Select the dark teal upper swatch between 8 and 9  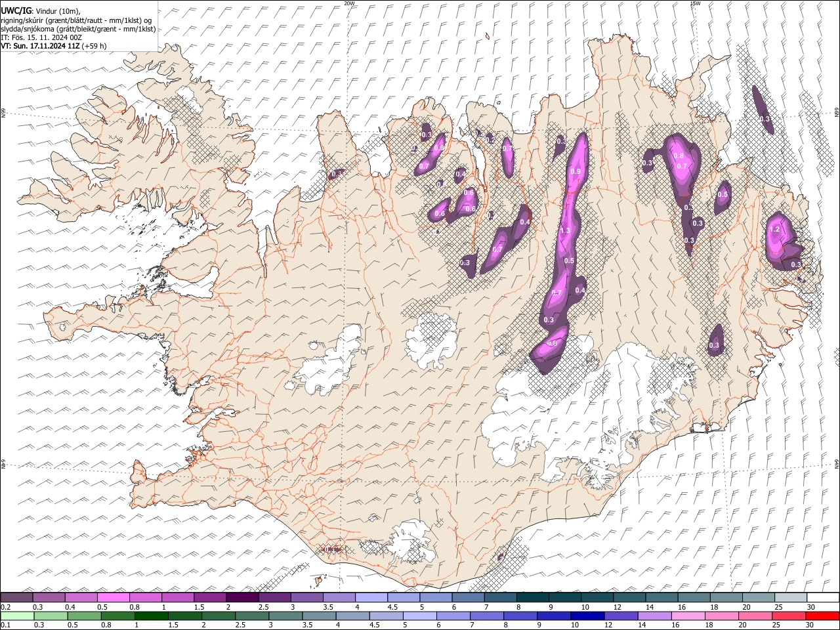[532, 597]
